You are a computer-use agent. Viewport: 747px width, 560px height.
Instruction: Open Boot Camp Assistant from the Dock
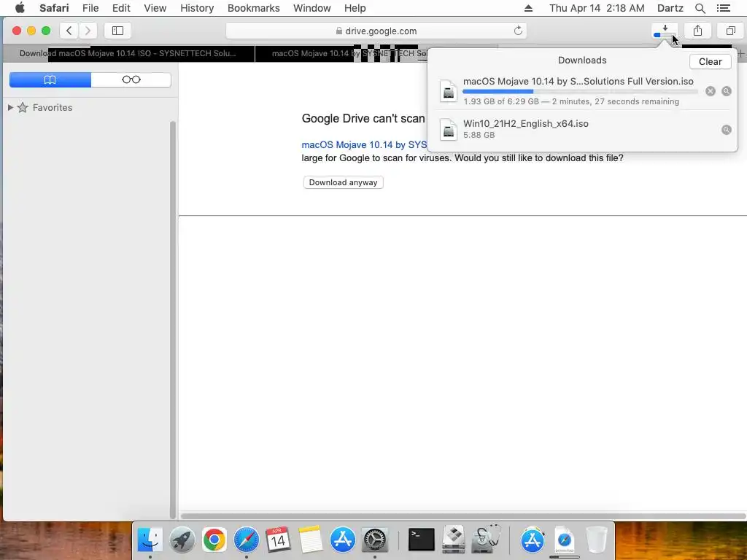tap(454, 539)
